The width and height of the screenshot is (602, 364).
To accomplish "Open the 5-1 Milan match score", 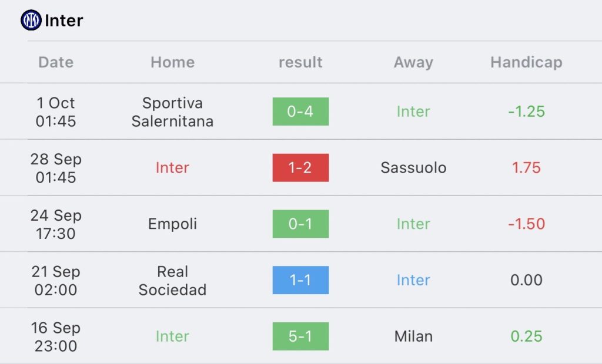I will click(x=300, y=336).
